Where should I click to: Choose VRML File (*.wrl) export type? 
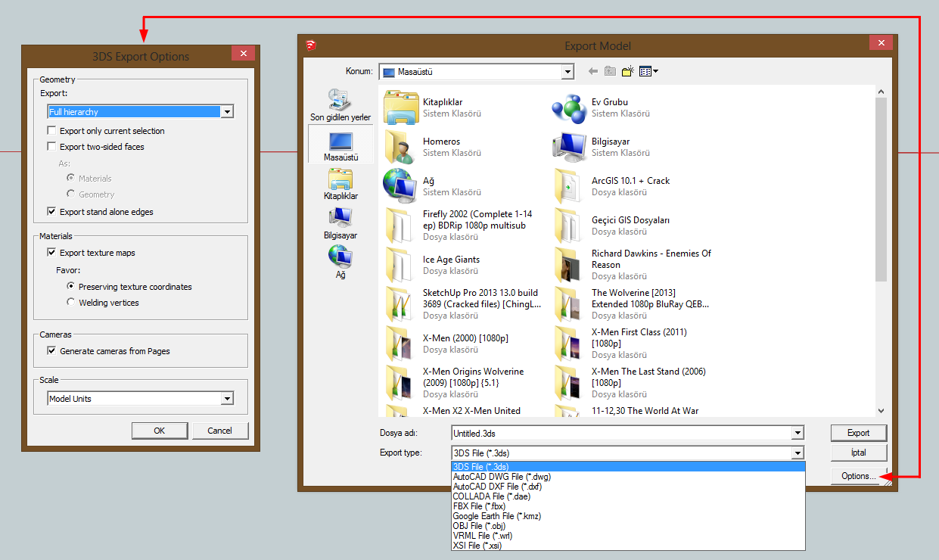click(628, 536)
